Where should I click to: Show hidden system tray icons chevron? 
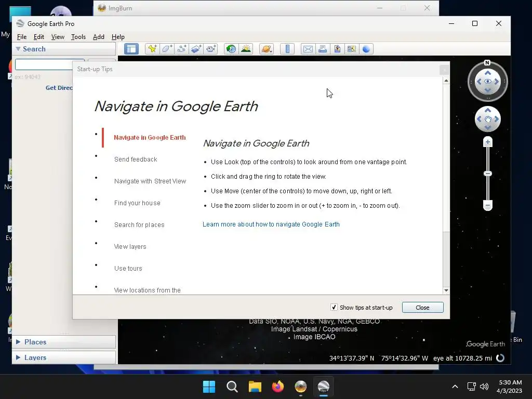455,387
